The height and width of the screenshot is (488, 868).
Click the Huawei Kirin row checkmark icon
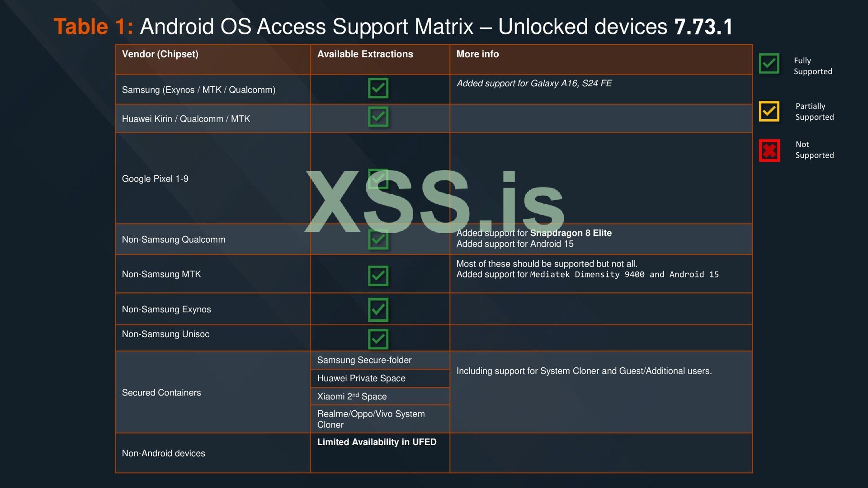coord(379,117)
